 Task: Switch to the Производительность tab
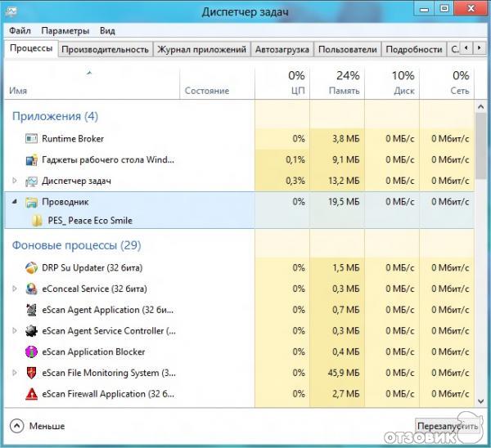click(106, 49)
